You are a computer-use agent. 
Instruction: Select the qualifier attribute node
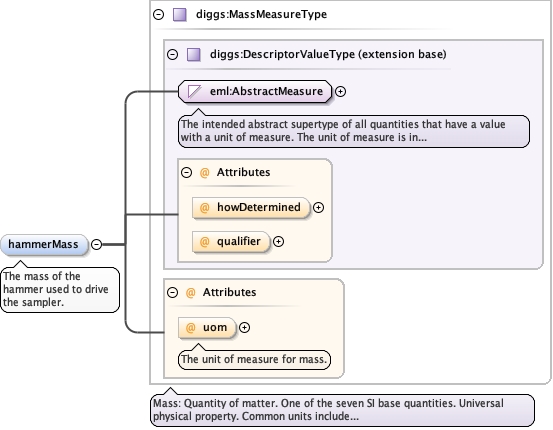[x=231, y=242]
